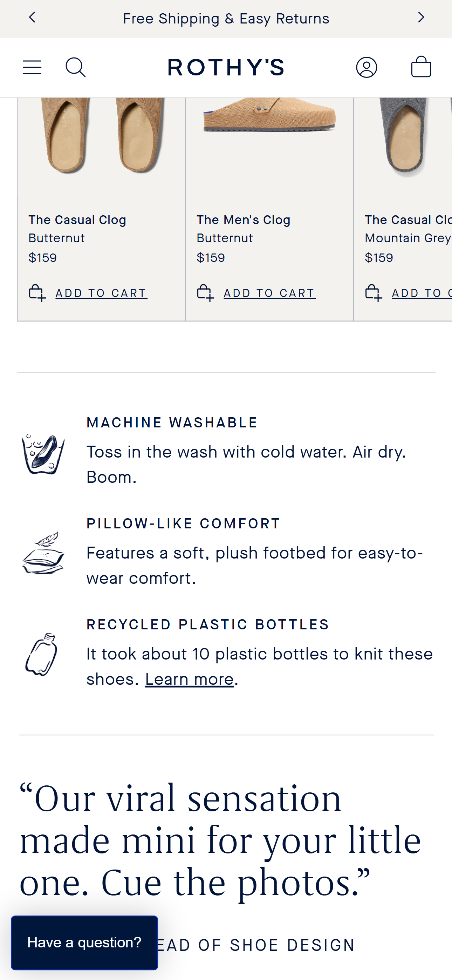Screen dimensions: 452x980
Task: Show next announcement banner message
Action: click(421, 18)
